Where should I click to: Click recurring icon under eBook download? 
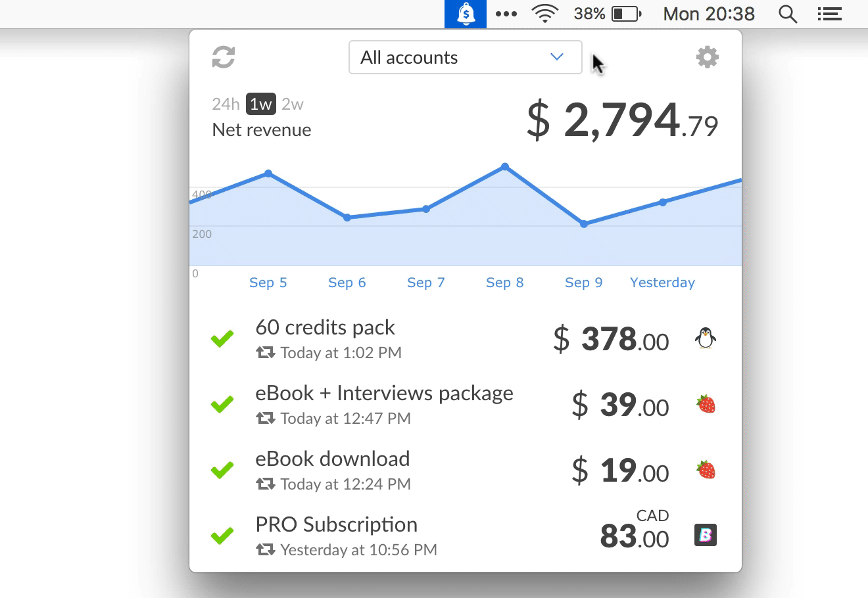point(266,484)
